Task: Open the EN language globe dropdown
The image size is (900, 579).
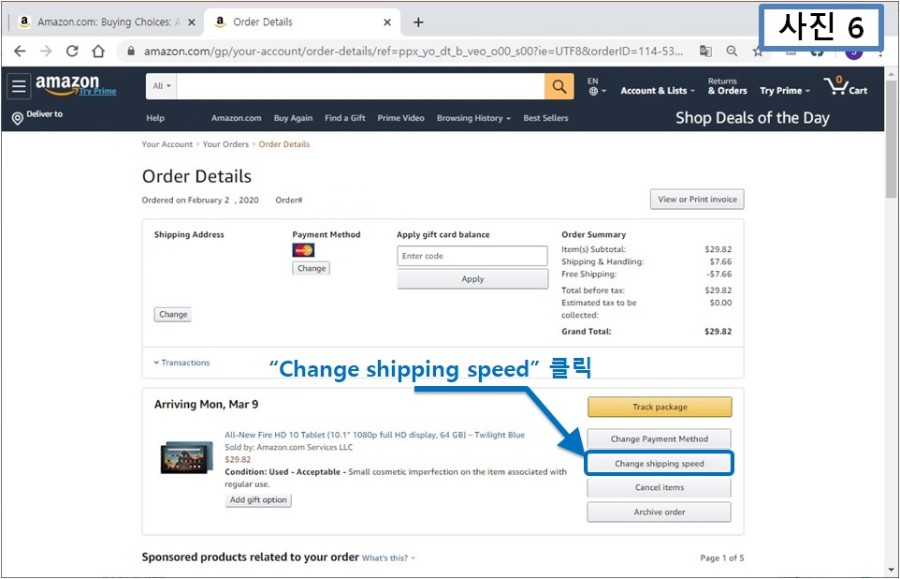Action: pyautogui.click(x=596, y=87)
